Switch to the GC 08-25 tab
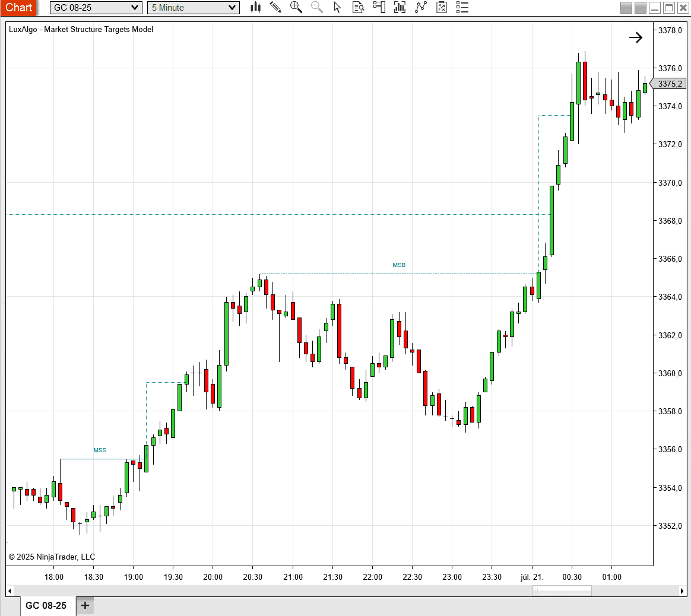 click(46, 605)
